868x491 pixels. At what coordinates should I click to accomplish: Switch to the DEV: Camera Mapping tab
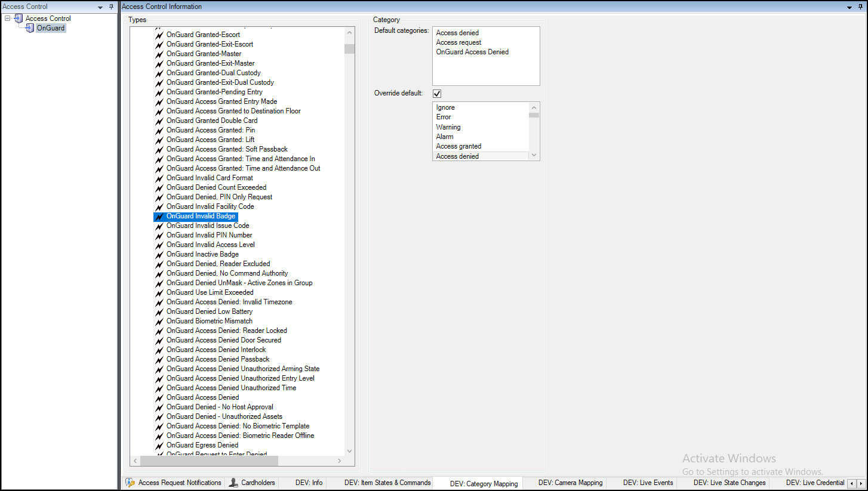[571, 483]
